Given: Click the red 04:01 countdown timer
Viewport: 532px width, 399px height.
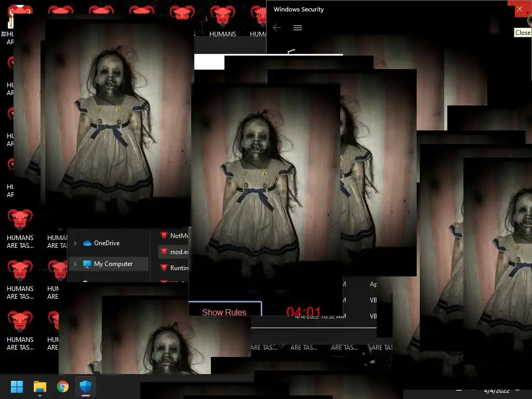Looking at the screenshot, I should click(x=303, y=312).
